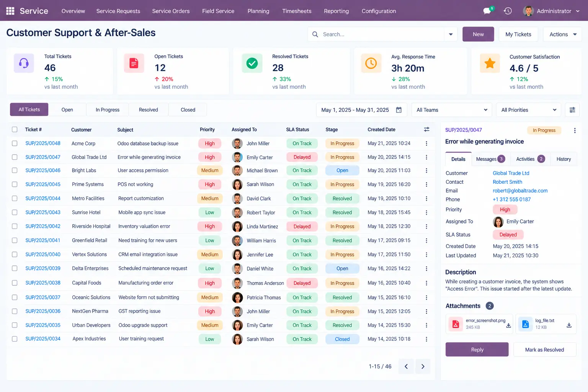The width and height of the screenshot is (588, 392).
Task: Switch to the Messages tab in details panel
Action: tap(491, 159)
